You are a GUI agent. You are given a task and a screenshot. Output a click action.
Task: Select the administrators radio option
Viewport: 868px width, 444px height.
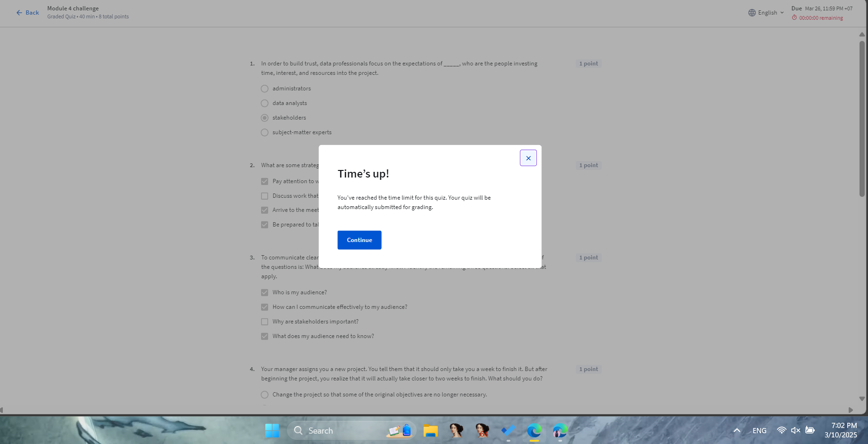point(265,89)
